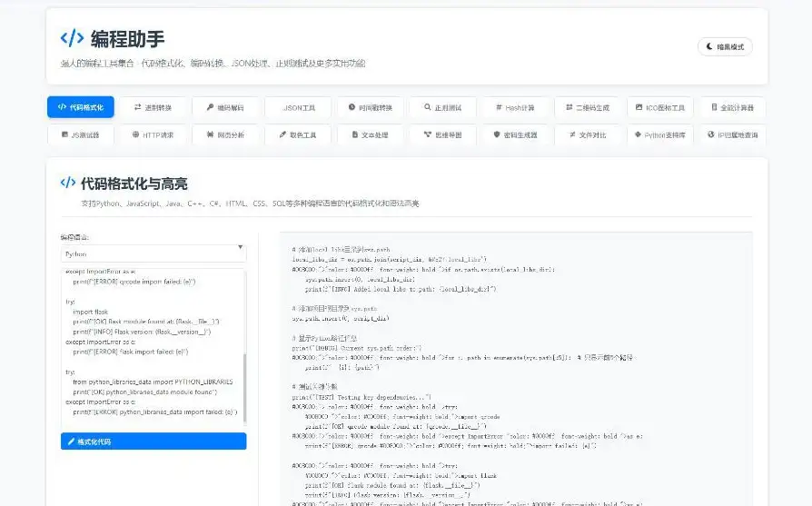Open the Hash计算 tool
This screenshot has height=506, width=812.
[x=514, y=107]
